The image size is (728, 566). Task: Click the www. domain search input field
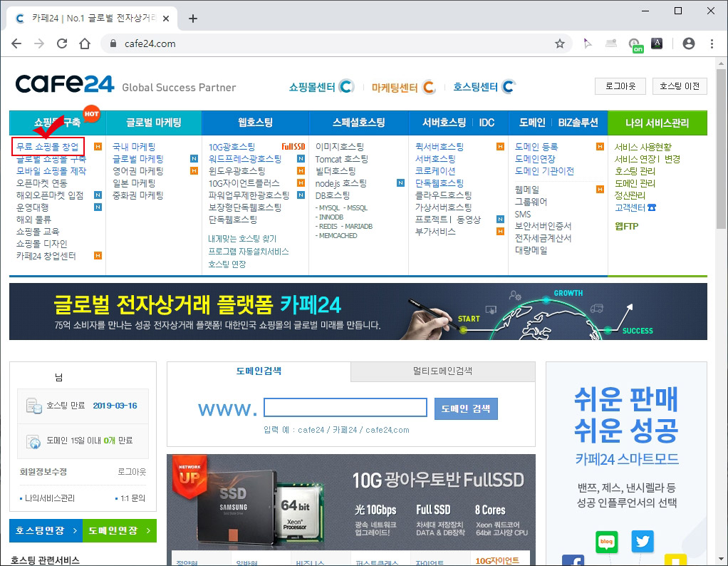click(x=345, y=408)
